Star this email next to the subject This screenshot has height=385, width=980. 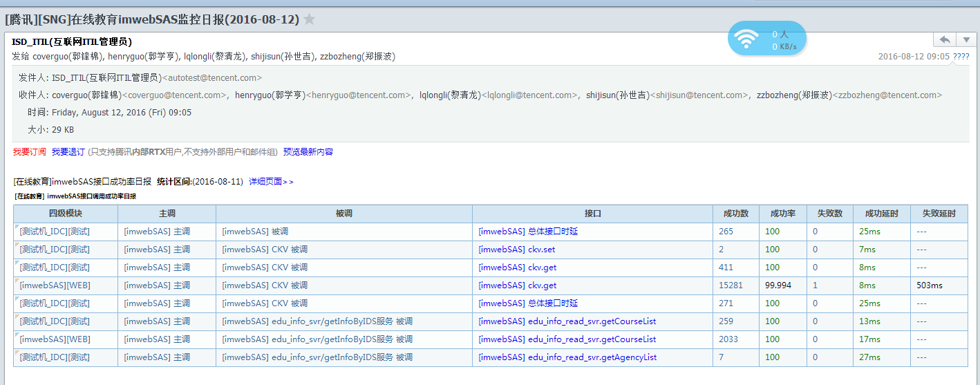[x=310, y=19]
